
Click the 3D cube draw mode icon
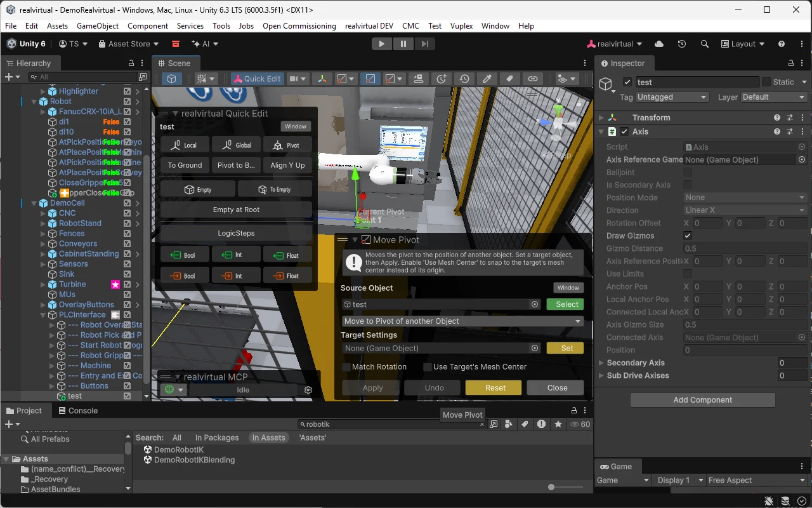point(171,79)
